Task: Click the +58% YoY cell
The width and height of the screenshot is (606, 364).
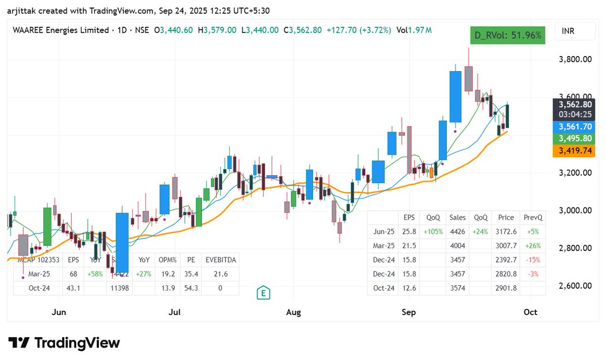Action: (x=95, y=274)
